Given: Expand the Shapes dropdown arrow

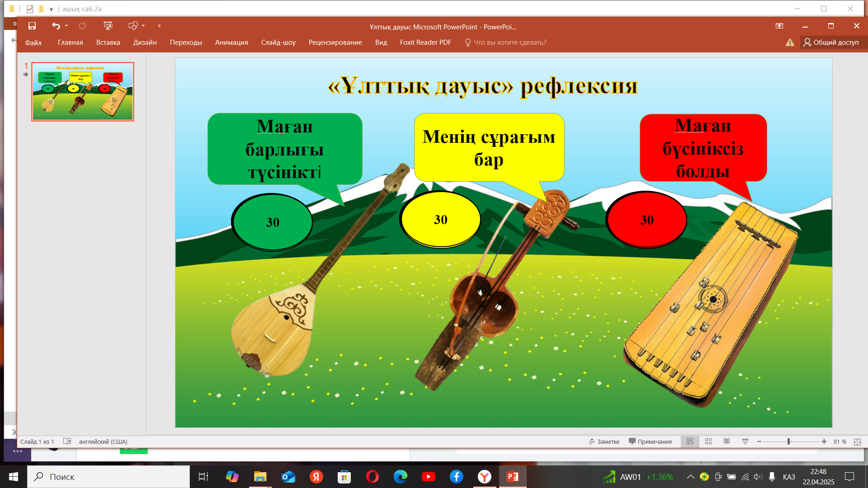Looking at the screenshot, I should (143, 26).
